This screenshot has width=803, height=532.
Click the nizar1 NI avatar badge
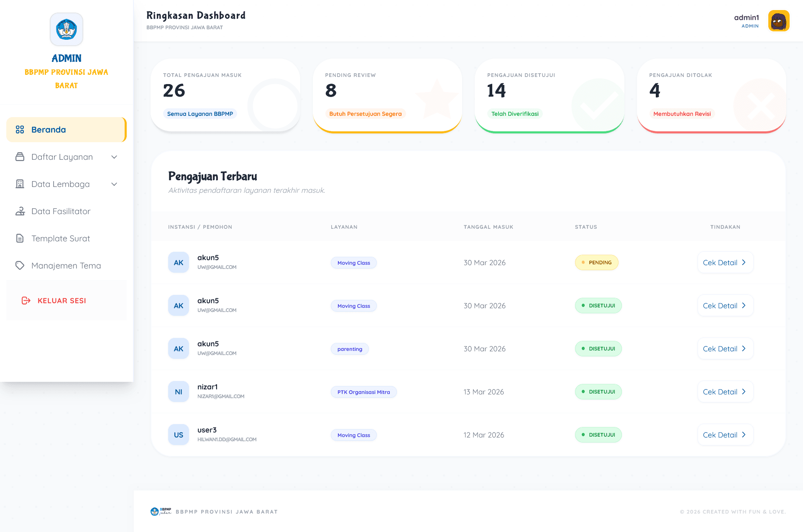[x=179, y=392]
